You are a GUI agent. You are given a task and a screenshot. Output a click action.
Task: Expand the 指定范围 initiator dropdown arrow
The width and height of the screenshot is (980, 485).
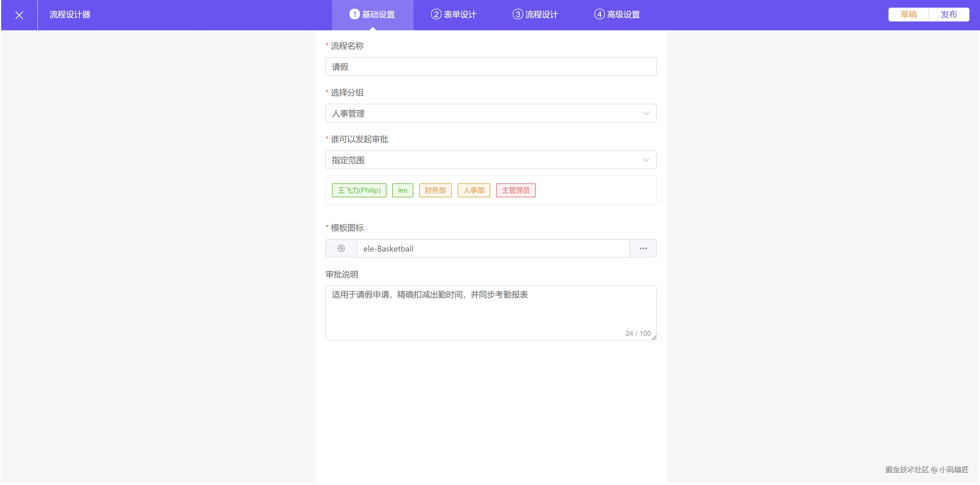pyautogui.click(x=646, y=160)
